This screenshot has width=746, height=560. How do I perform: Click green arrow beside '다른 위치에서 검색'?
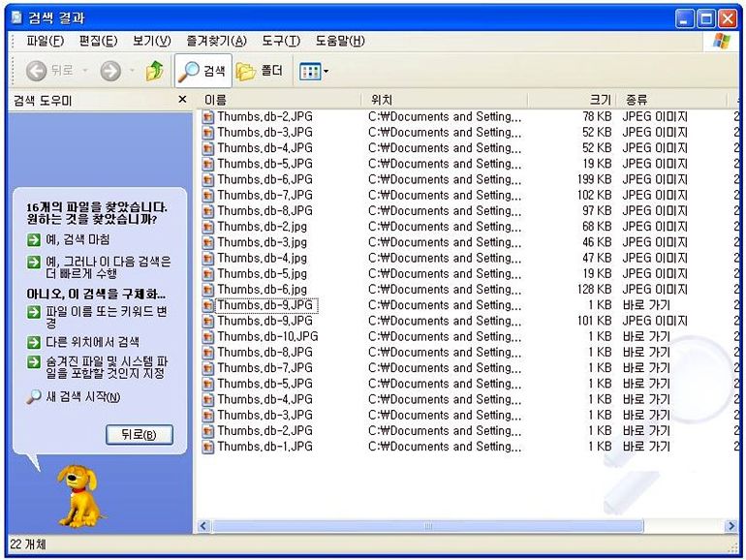point(33,342)
